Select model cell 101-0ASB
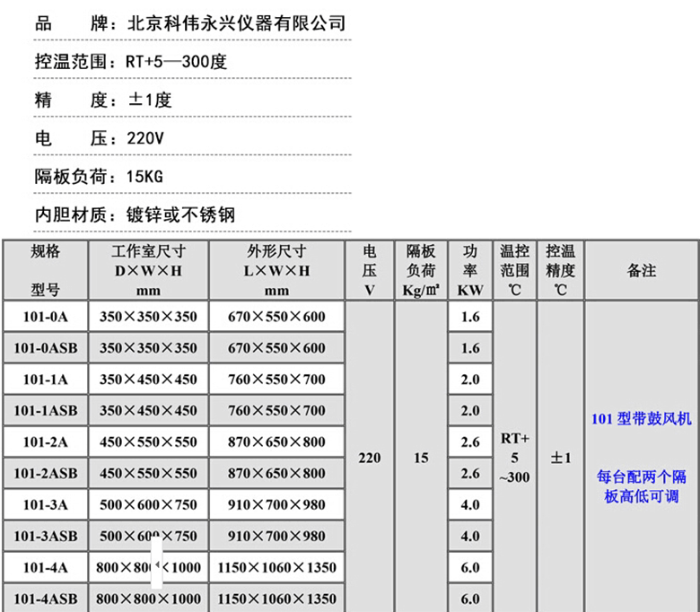The height and width of the screenshot is (612, 700). (x=45, y=348)
